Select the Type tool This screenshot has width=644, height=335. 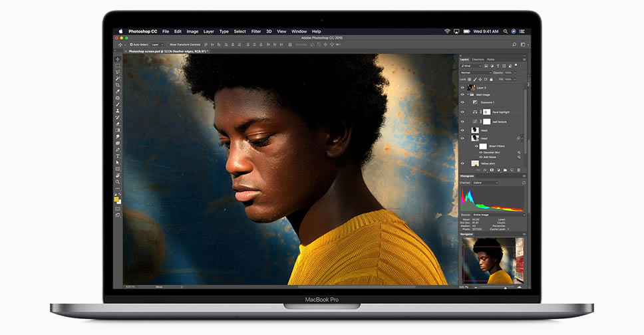coord(118,156)
